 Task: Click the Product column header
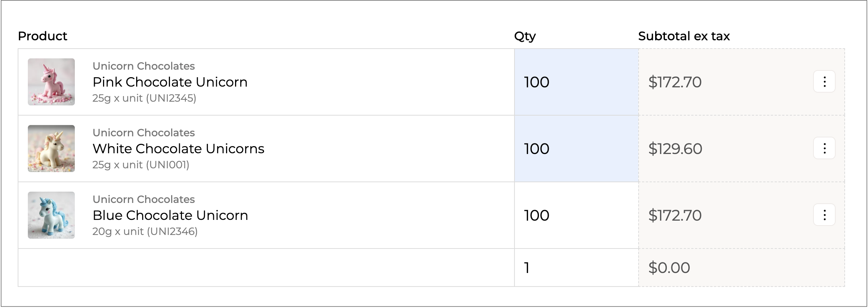(x=42, y=36)
